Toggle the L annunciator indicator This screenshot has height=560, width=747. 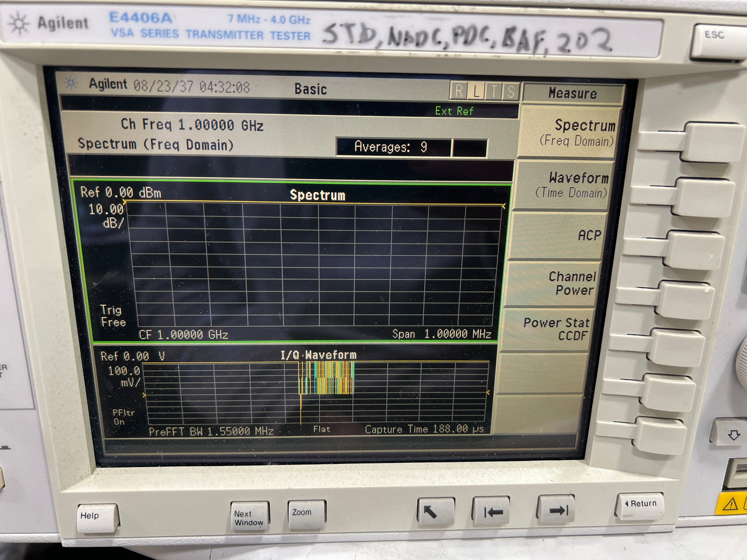[x=476, y=91]
